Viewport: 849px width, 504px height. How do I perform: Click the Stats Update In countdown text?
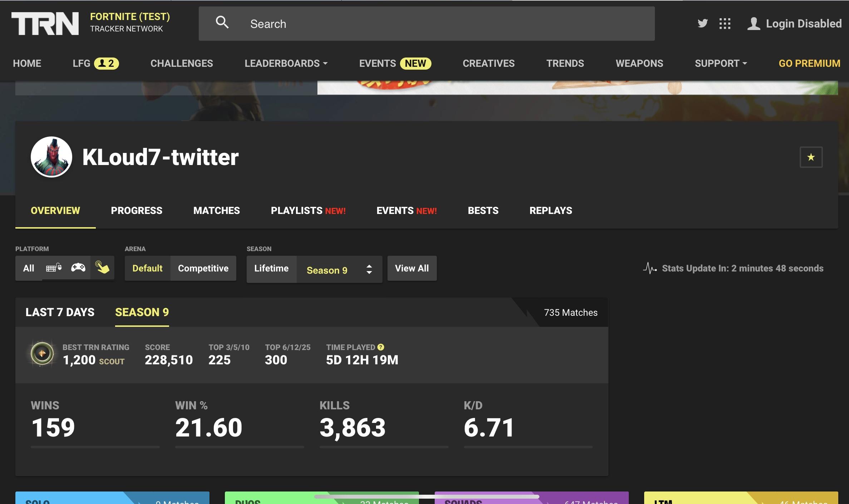tap(742, 268)
